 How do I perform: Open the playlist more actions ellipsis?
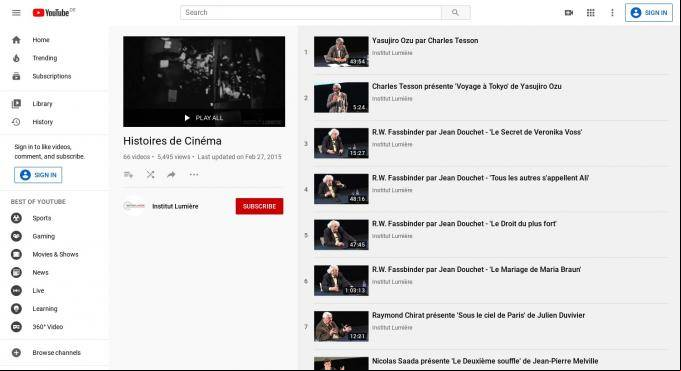click(194, 175)
